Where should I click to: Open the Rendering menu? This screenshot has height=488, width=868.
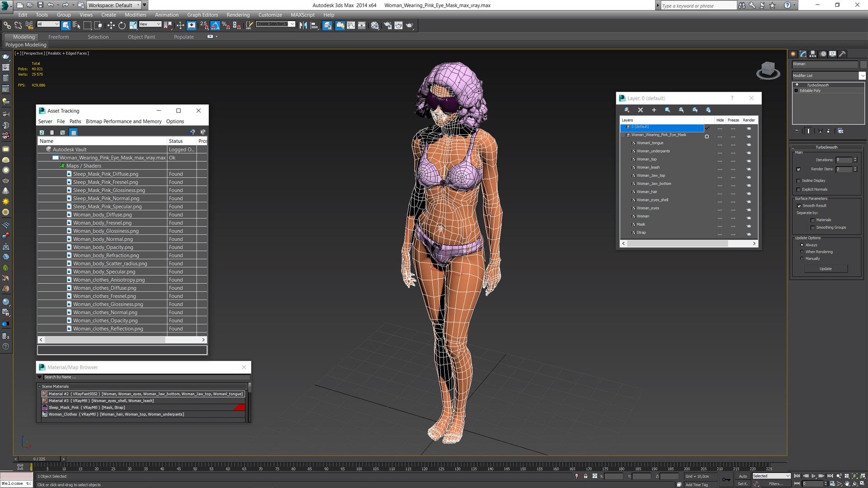click(x=238, y=15)
